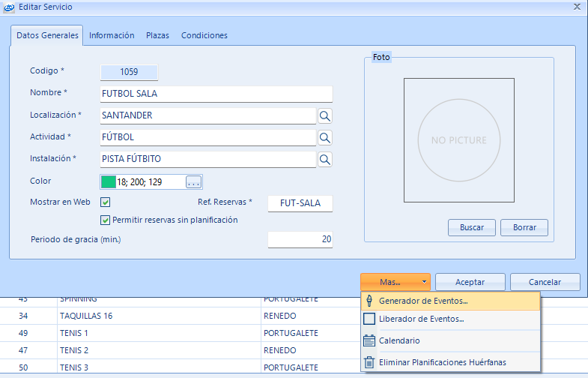
Task: Click the Nombre field containing FUTBOL SALA
Action: pos(216,94)
